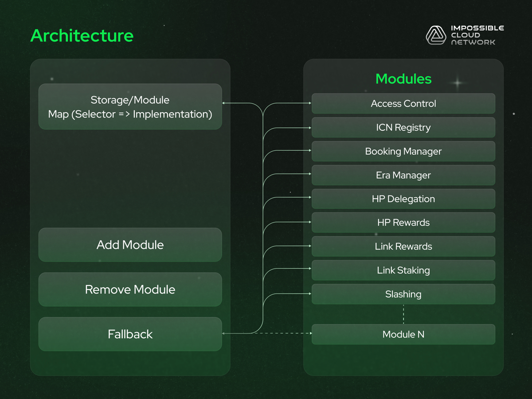Select the Fallback box
The width and height of the screenshot is (532, 399).
click(x=130, y=334)
